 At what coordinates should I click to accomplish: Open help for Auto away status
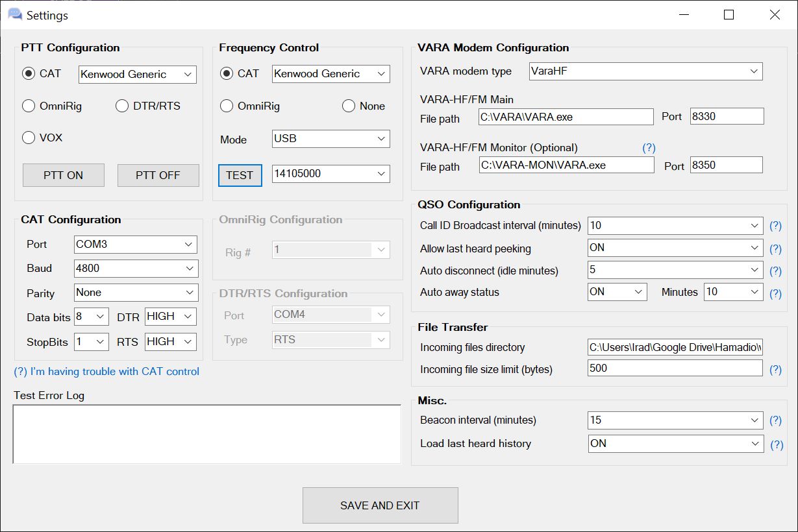coord(775,294)
